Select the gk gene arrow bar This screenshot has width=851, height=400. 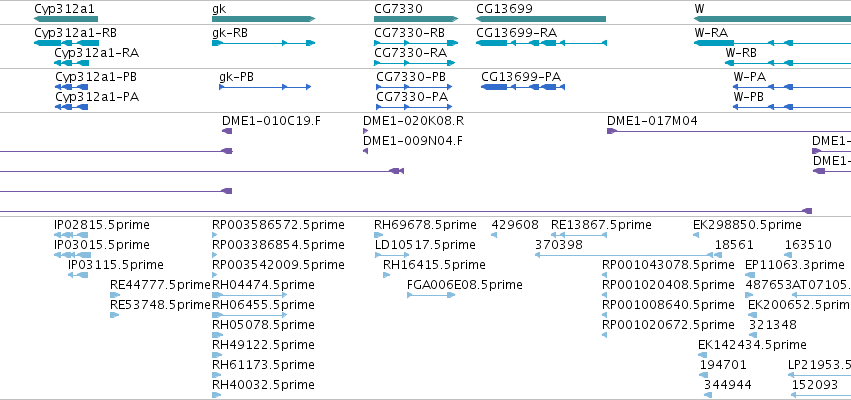pyautogui.click(x=263, y=19)
